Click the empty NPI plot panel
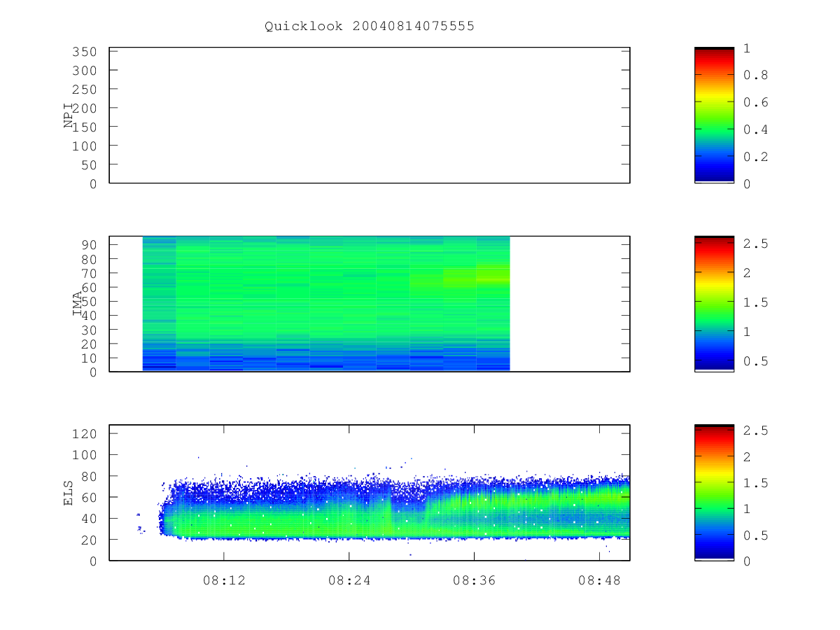This screenshot has height=630, width=840. pos(370,115)
